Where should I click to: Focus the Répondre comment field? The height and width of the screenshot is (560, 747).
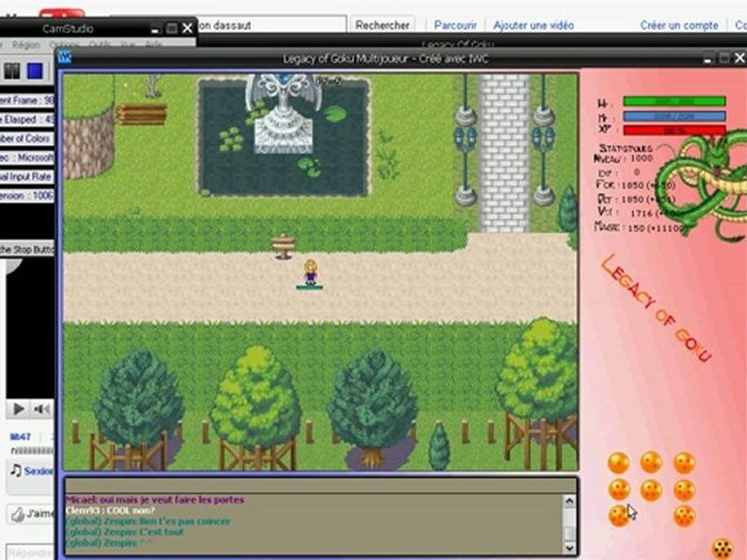pyautogui.click(x=30, y=552)
